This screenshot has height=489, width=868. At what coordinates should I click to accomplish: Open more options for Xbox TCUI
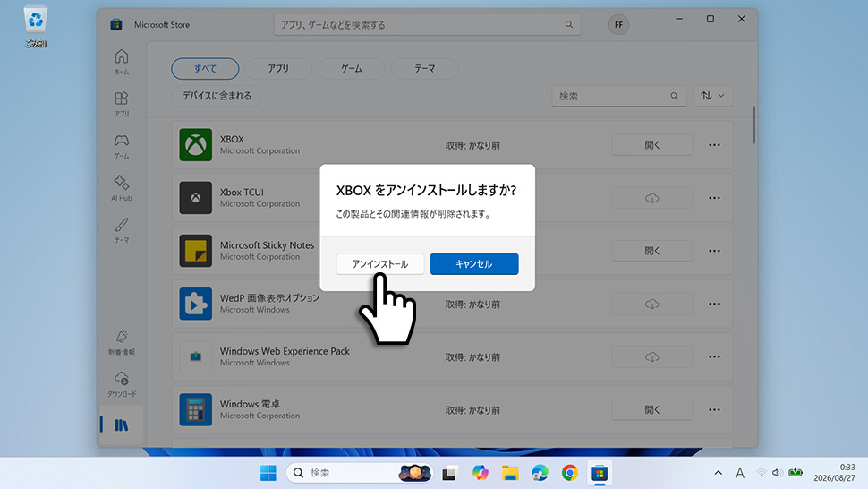click(714, 198)
